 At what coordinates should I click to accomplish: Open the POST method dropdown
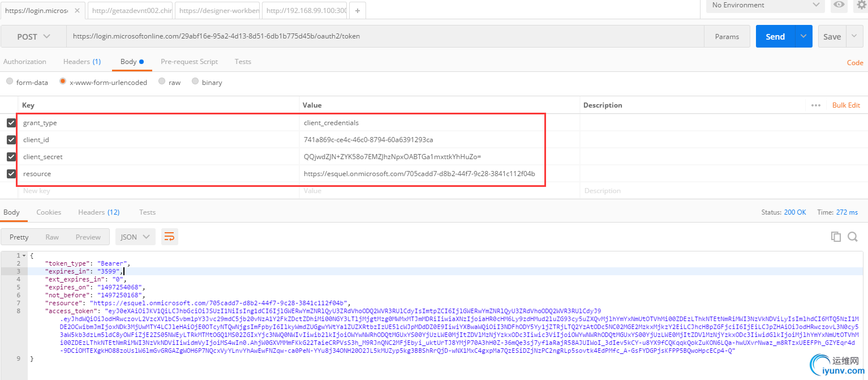[33, 36]
